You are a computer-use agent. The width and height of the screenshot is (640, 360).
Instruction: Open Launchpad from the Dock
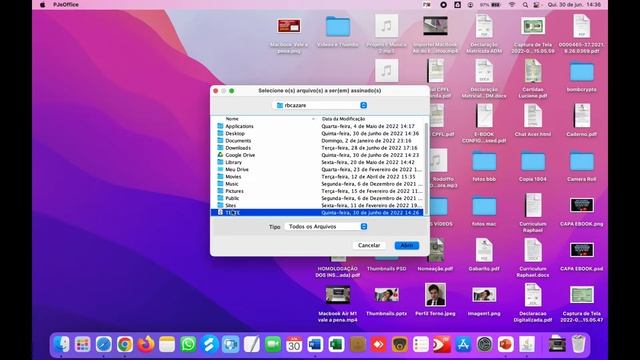pos(82,344)
